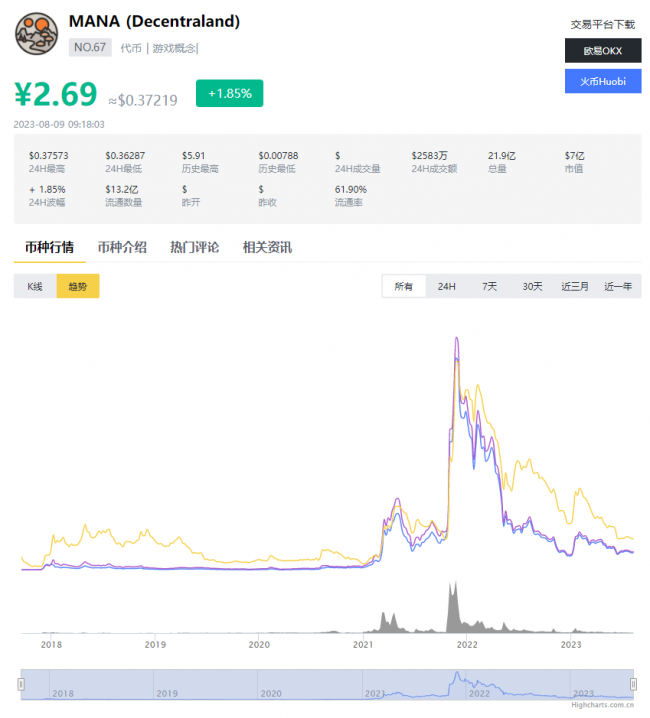
Task: Switch to the 币种行情 tab
Action: coord(49,248)
